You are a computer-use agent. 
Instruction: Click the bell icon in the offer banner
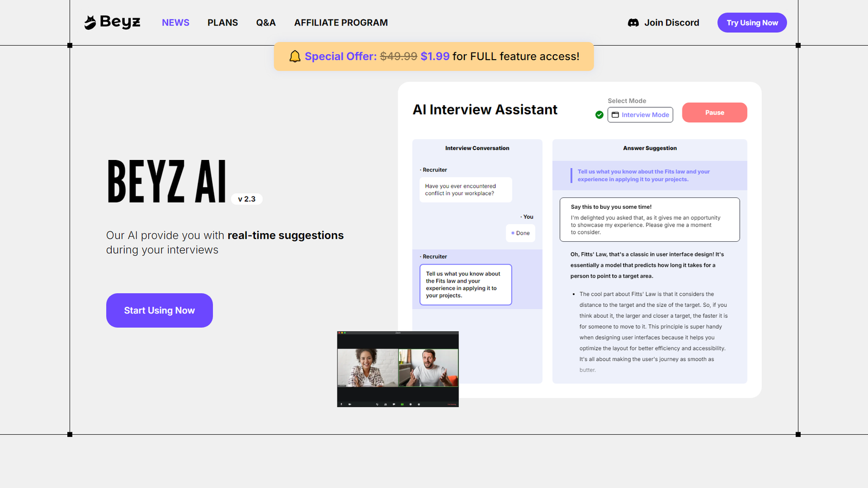click(x=295, y=56)
